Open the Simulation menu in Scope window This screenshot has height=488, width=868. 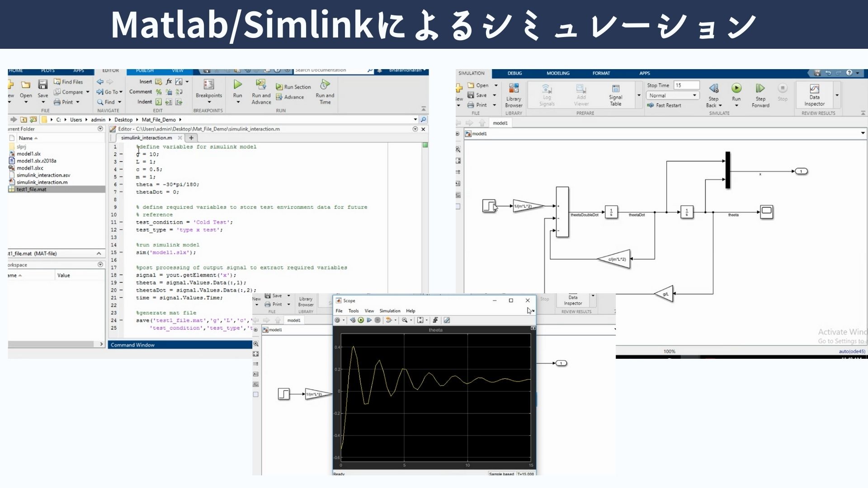pyautogui.click(x=390, y=311)
